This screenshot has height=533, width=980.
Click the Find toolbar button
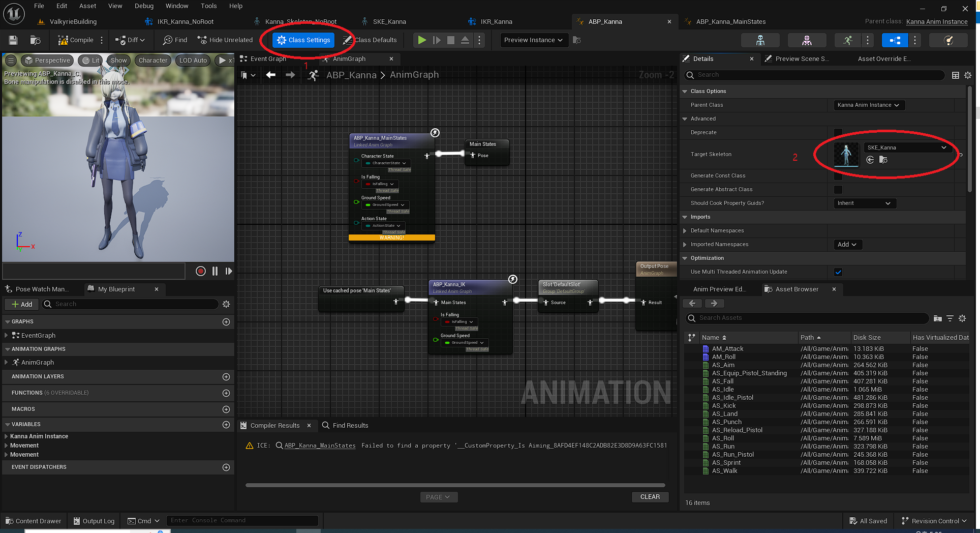175,40
